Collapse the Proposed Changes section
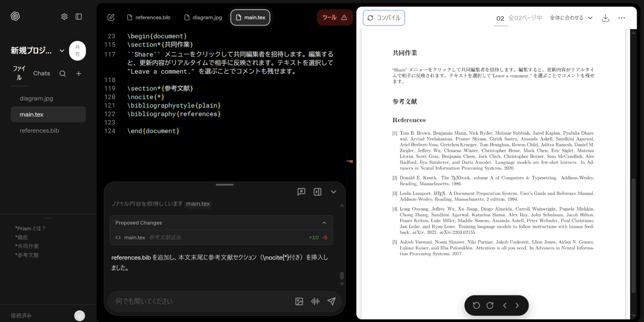This screenshot has width=644, height=322. [324, 223]
